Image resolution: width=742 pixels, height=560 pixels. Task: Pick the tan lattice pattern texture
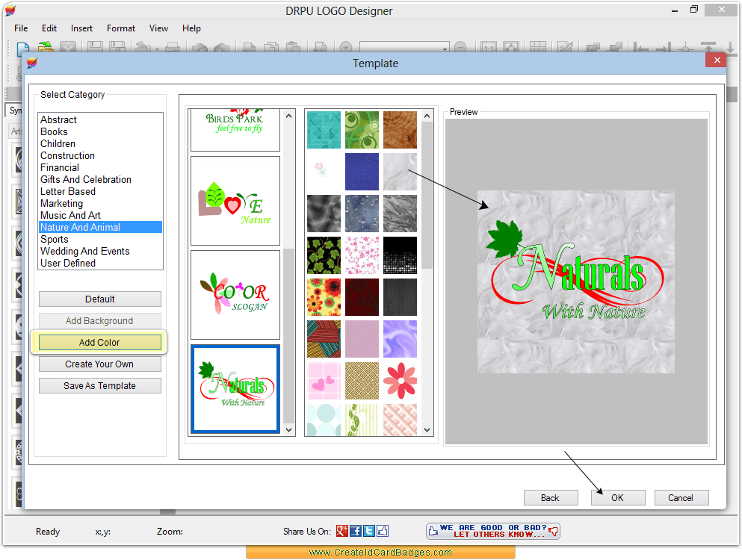pos(362,381)
